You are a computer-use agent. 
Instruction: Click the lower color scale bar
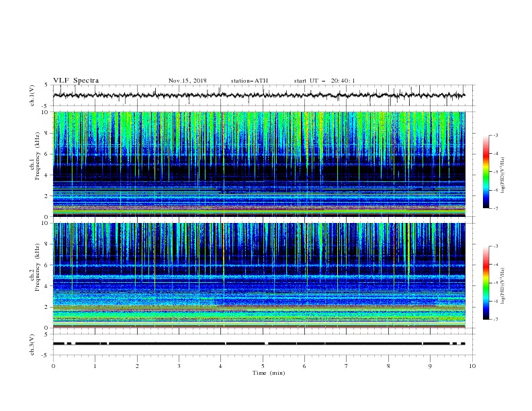pos(486,283)
